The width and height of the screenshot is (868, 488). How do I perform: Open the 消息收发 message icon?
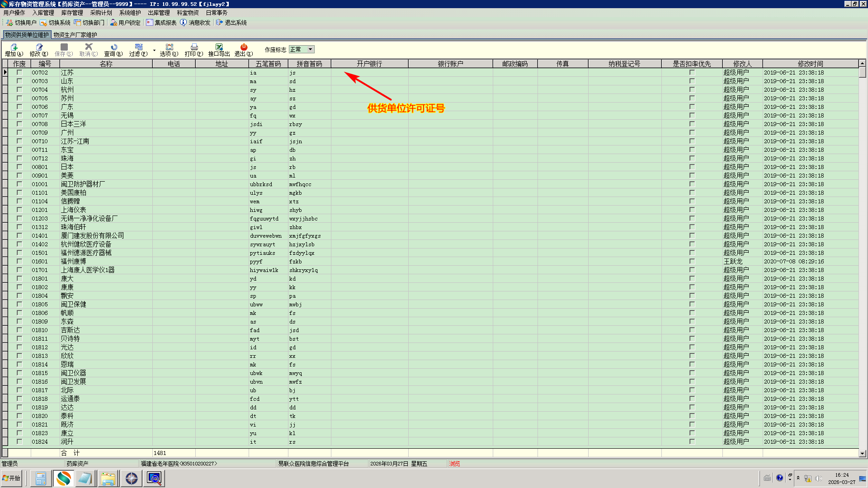click(x=184, y=23)
